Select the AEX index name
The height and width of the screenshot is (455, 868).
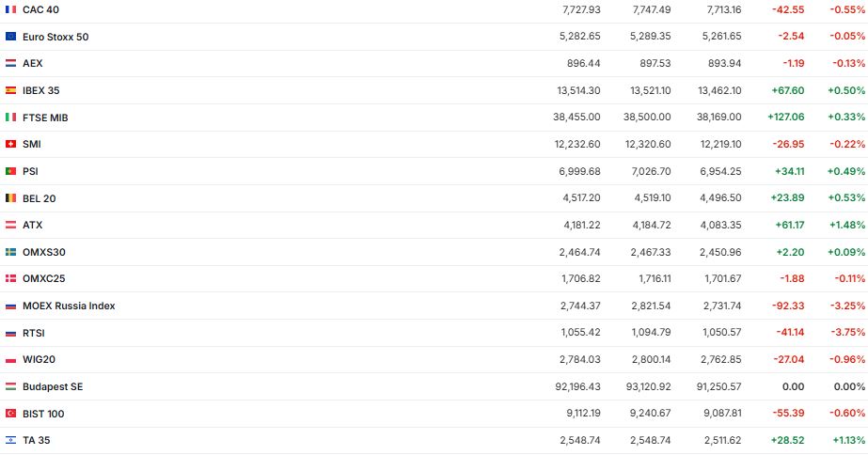click(x=33, y=63)
